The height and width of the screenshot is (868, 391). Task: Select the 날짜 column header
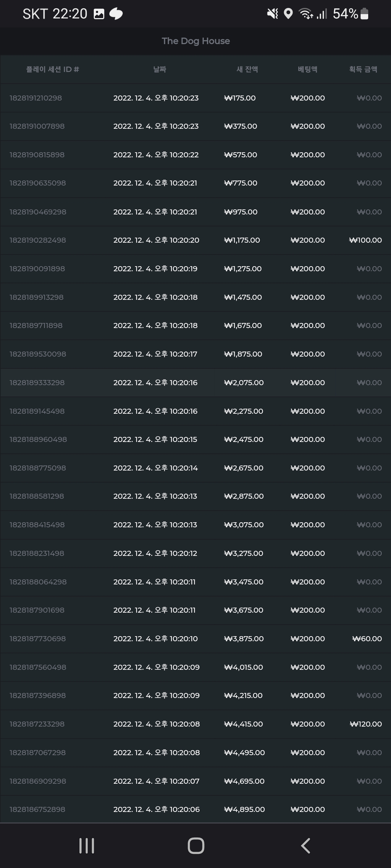click(160, 69)
